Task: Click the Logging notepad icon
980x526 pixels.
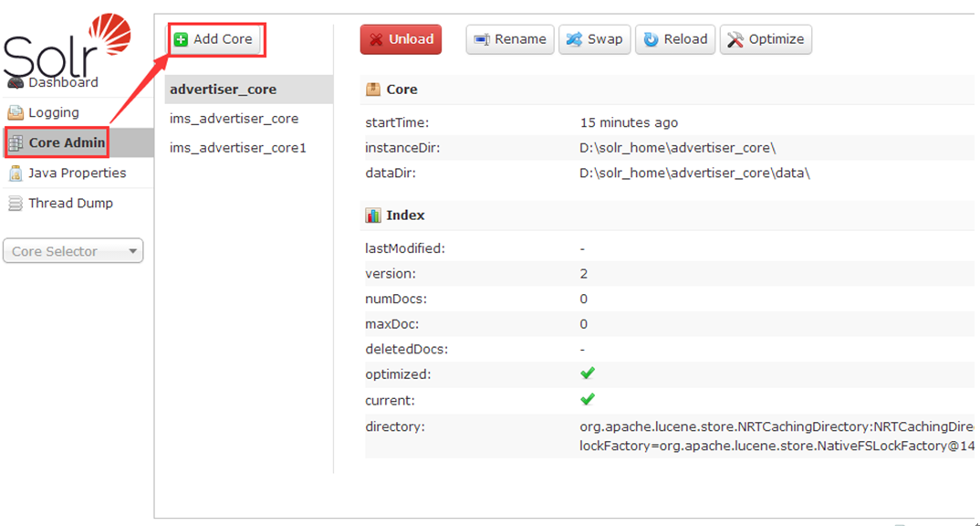Action: (x=16, y=112)
